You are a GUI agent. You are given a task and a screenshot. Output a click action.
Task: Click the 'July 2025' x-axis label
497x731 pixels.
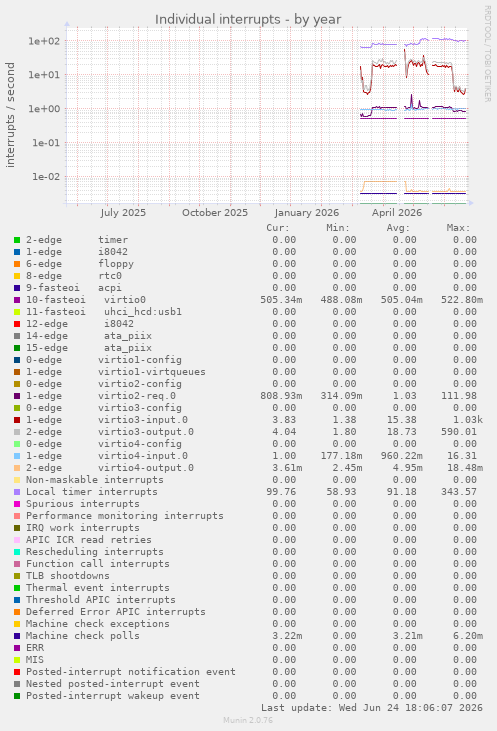pyautogui.click(x=123, y=213)
